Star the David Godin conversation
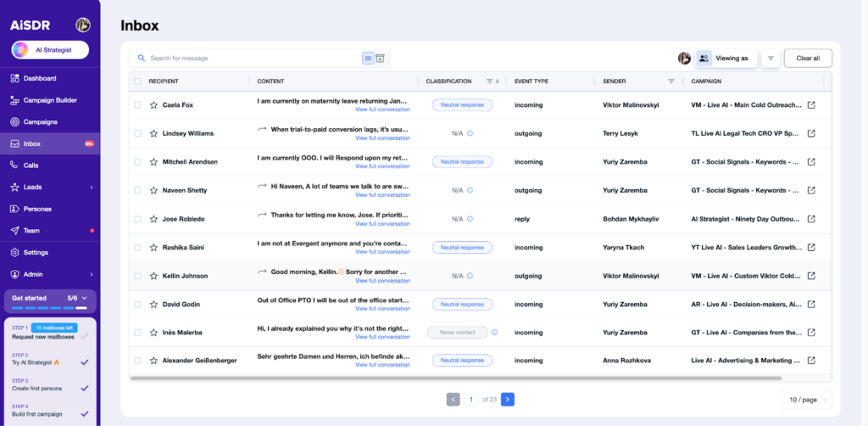This screenshot has height=426, width=868. 153,304
